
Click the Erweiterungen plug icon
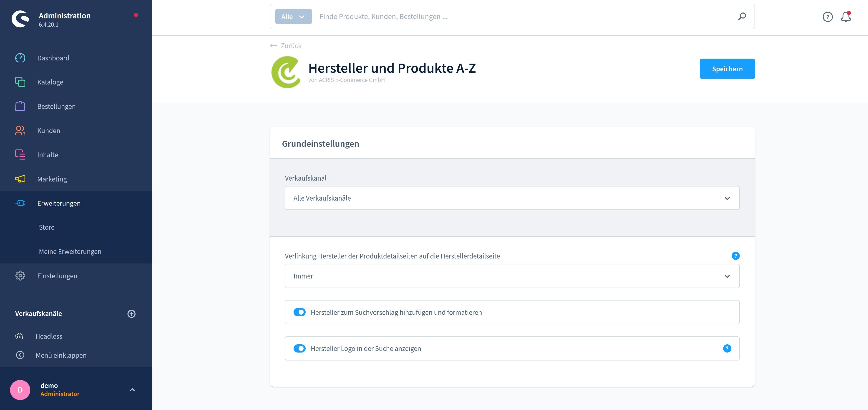pyautogui.click(x=20, y=203)
